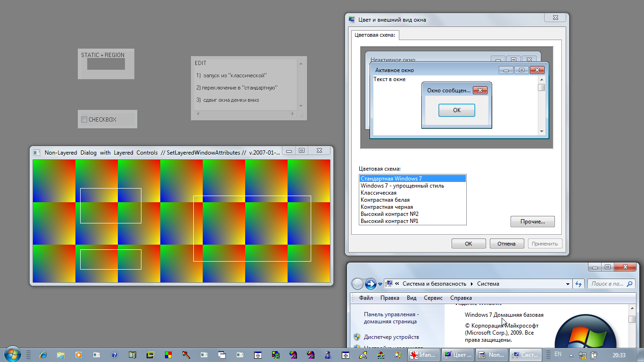This screenshot has height=362, width=644.
Task: Open Панель управления - домашняя страница link
Action: click(391, 318)
